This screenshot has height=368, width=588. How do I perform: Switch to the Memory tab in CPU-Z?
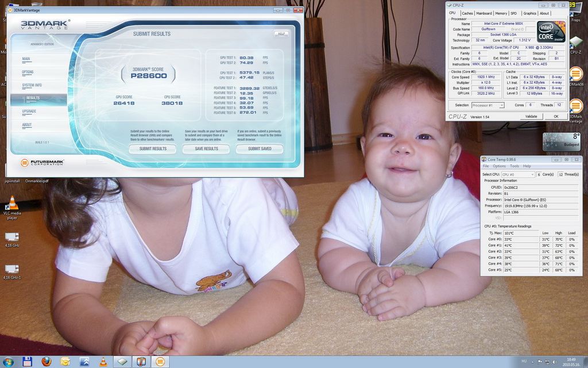pyautogui.click(x=501, y=13)
